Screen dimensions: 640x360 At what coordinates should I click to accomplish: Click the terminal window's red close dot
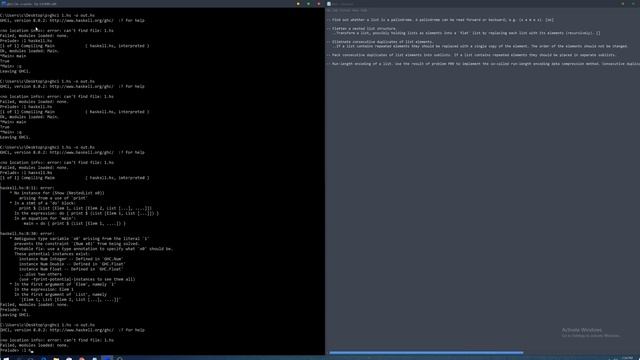click(x=319, y=4)
